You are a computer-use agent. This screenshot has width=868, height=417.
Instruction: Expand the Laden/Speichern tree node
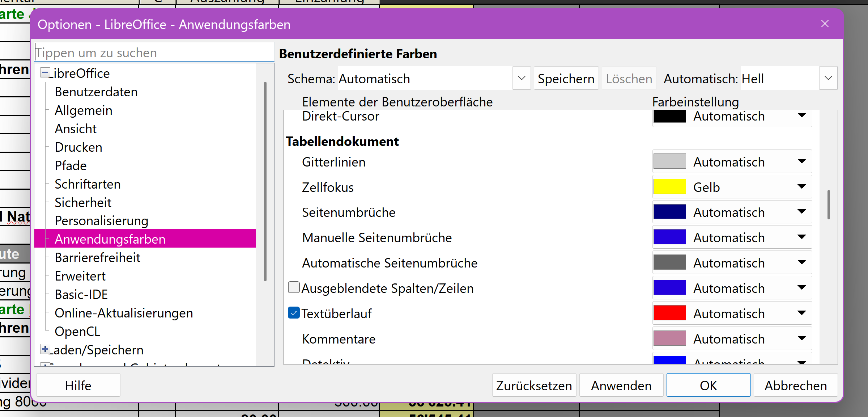pos(45,349)
